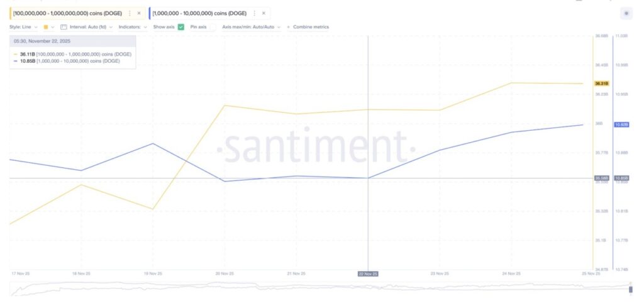644x303 pixels.
Task: Click the blue 10.92B axis value label
Action: (x=621, y=125)
